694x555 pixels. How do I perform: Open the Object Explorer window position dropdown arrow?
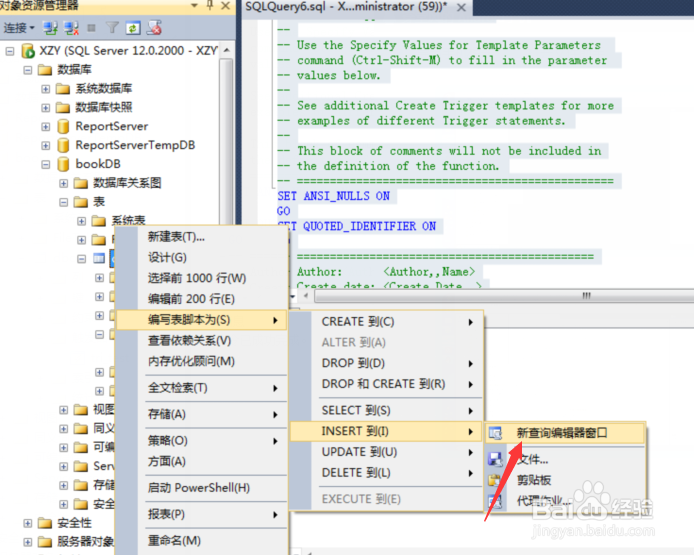(194, 6)
